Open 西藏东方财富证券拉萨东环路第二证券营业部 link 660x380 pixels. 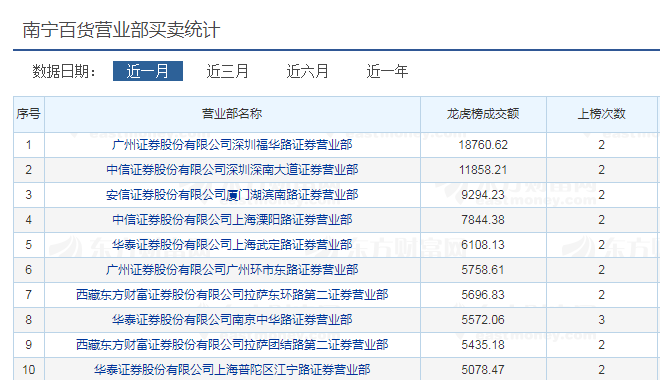point(232,295)
